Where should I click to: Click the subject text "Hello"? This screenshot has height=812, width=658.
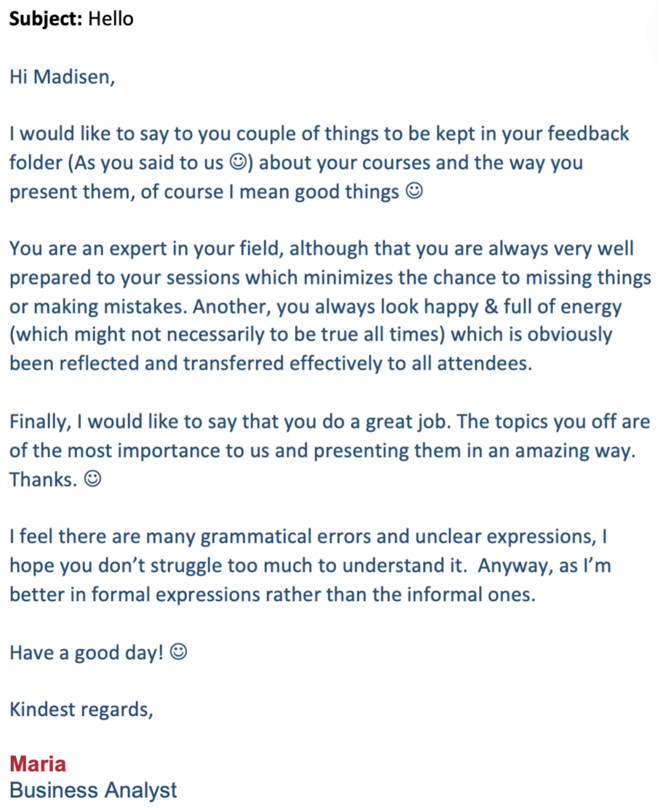point(111,19)
